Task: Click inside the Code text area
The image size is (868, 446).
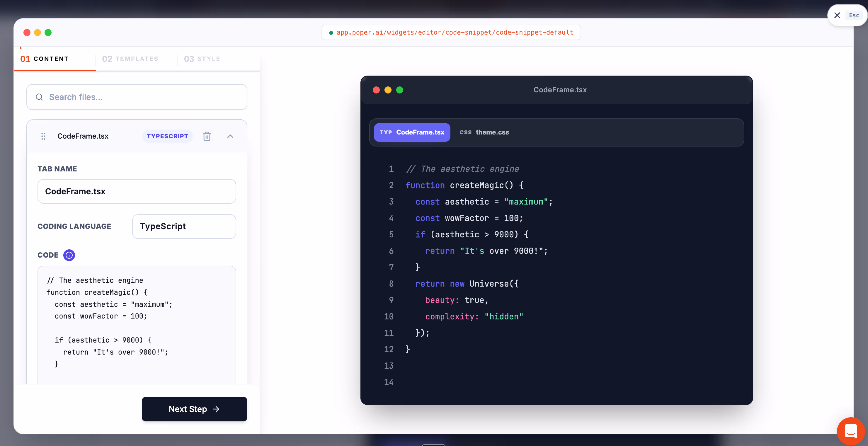Action: pos(137,325)
